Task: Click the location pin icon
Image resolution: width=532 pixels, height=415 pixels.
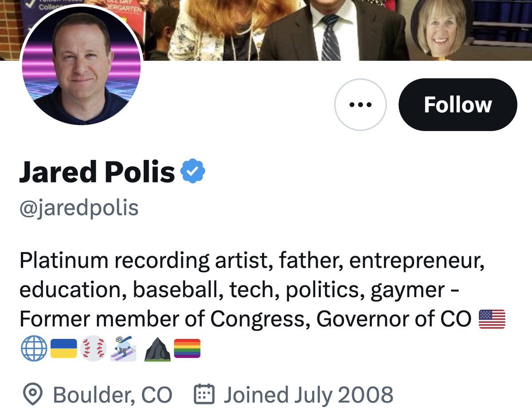Action: [x=32, y=394]
